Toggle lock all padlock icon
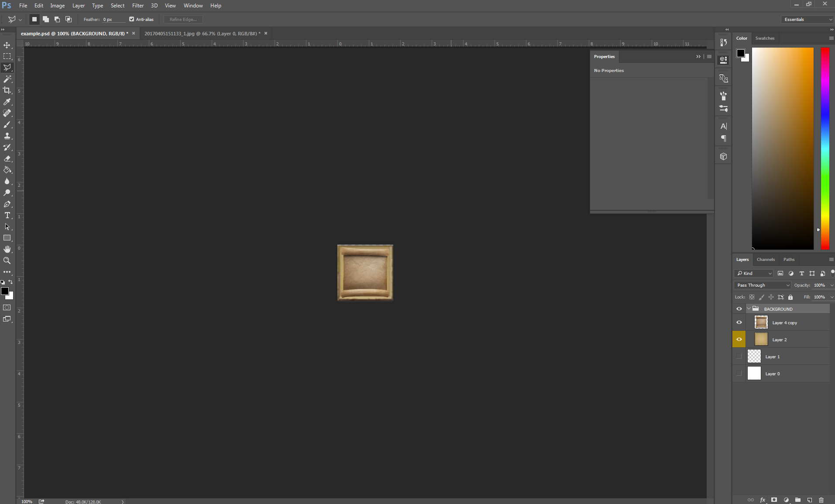 tap(790, 297)
